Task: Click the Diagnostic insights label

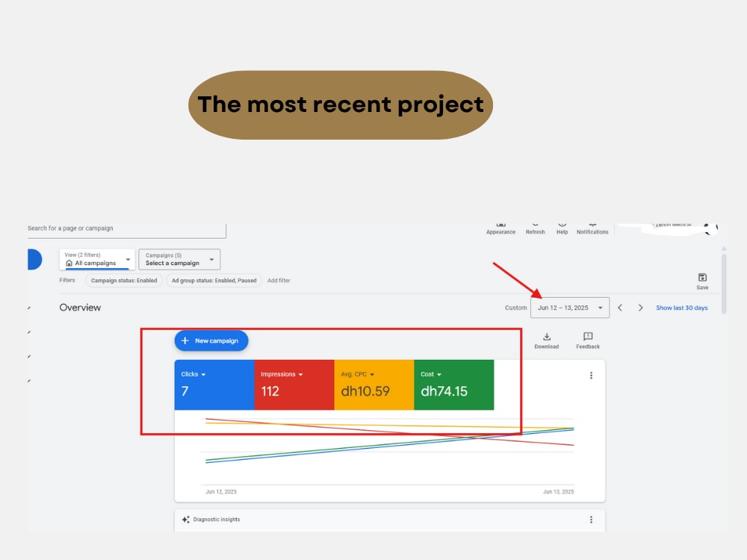Action: [217, 520]
